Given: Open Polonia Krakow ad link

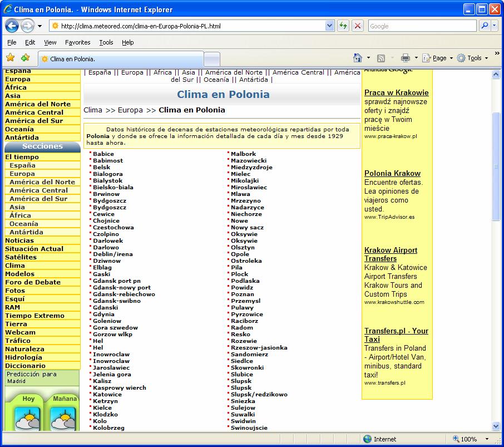Looking at the screenshot, I should 392,173.
